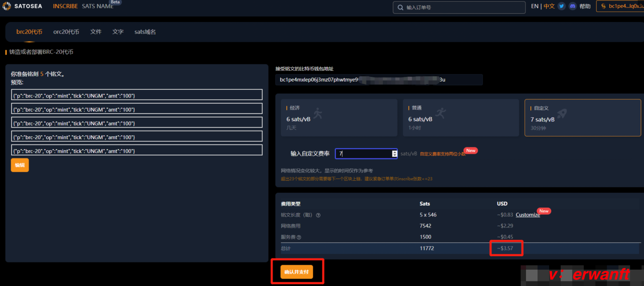The width and height of the screenshot is (644, 286).
Task: Click the help icon beside 服务费
Action: tap(299, 237)
